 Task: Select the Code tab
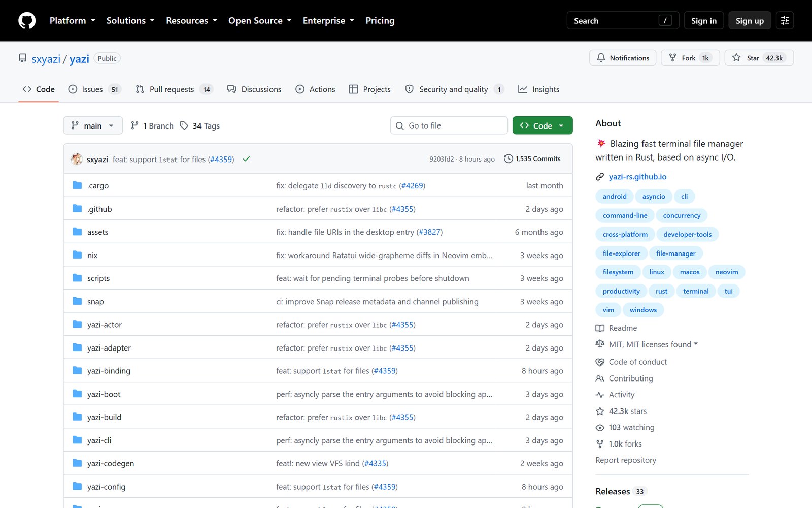39,89
